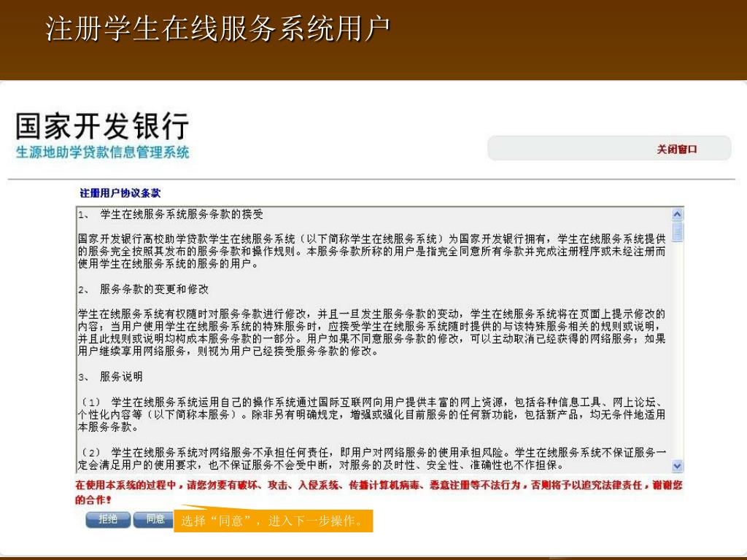Image resolution: width=747 pixels, height=560 pixels.
Task: Click the 注册用户协议条款 heading
Action: click(x=120, y=192)
